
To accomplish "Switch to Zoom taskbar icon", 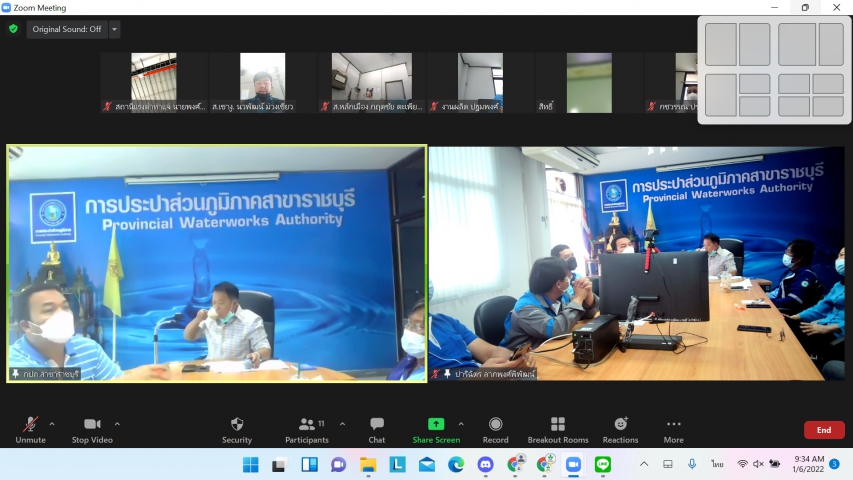I will 573,465.
